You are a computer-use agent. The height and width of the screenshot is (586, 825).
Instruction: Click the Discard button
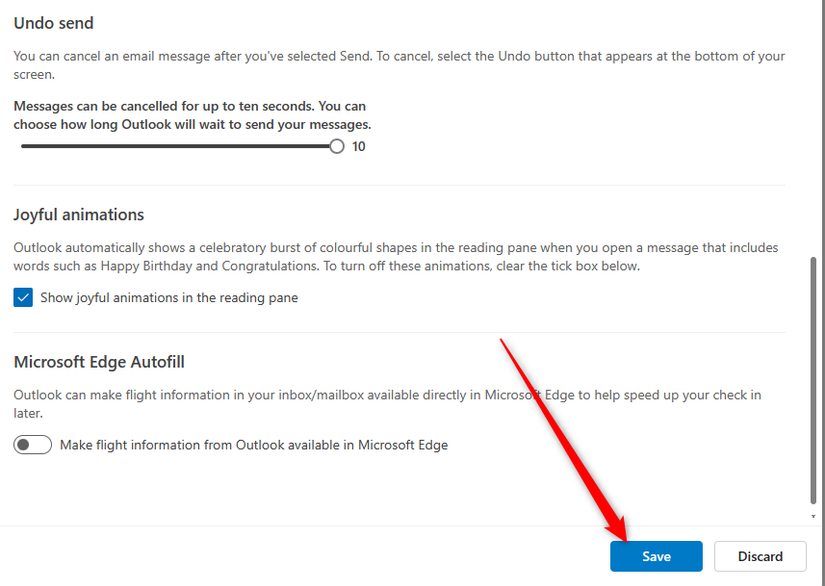(x=760, y=556)
